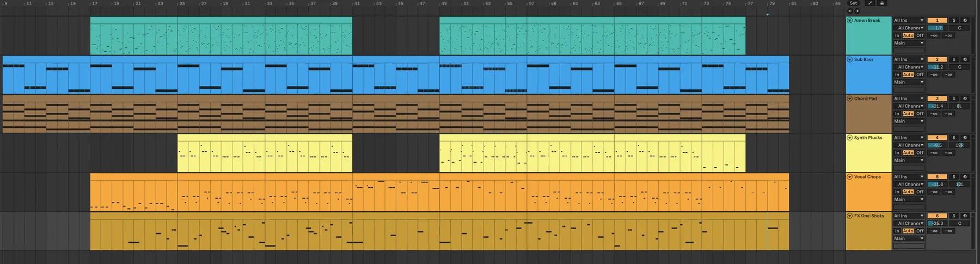
Task: Jump to previous locator arrow
Action: 850,11
